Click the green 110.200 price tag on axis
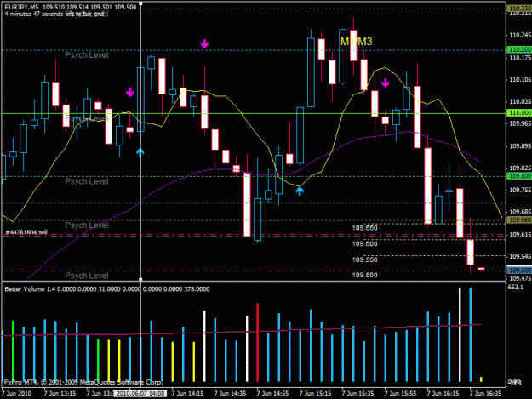Screen dimensions: 532x399 519,50
